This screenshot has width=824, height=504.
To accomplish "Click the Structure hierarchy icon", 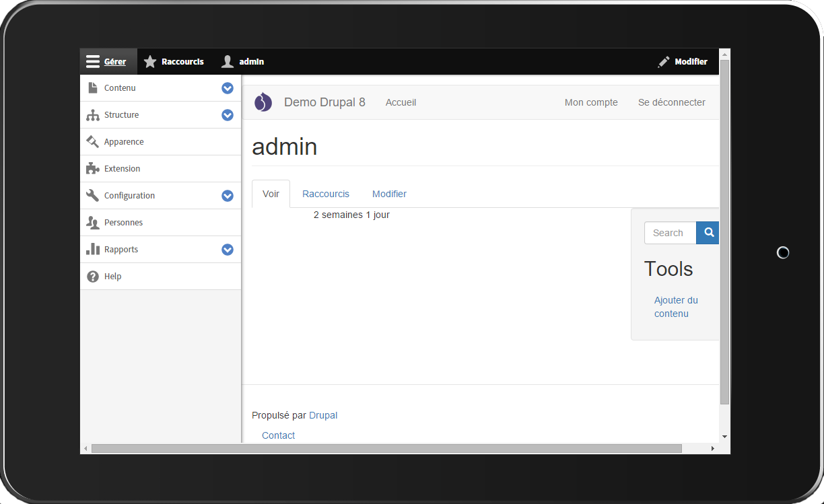I will [93, 115].
